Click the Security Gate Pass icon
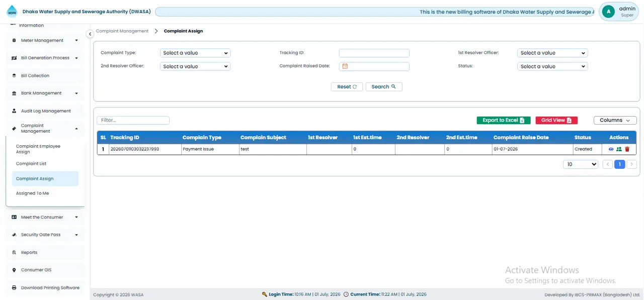The width and height of the screenshot is (644, 300). pos(14,235)
